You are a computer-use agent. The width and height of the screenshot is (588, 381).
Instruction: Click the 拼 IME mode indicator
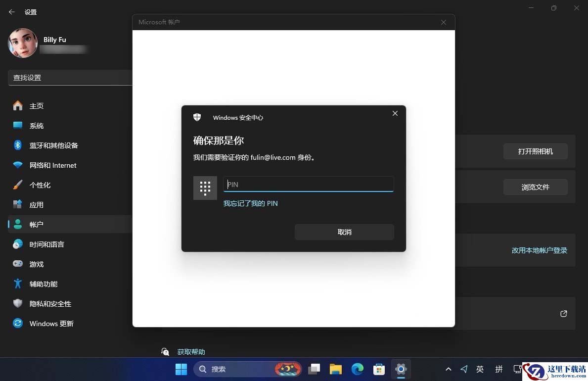(499, 369)
